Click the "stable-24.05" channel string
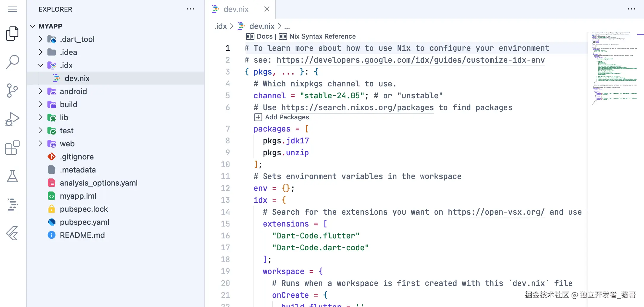The width and height of the screenshot is (644, 307). (332, 96)
